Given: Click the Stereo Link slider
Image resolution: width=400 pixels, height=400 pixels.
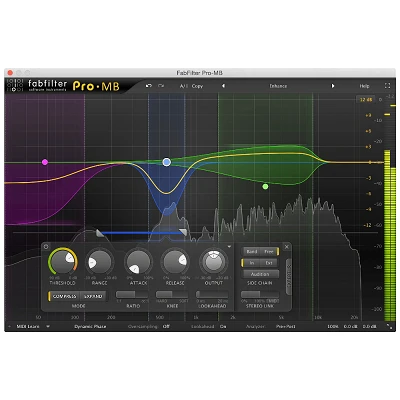Looking at the screenshot, I should [260, 294].
